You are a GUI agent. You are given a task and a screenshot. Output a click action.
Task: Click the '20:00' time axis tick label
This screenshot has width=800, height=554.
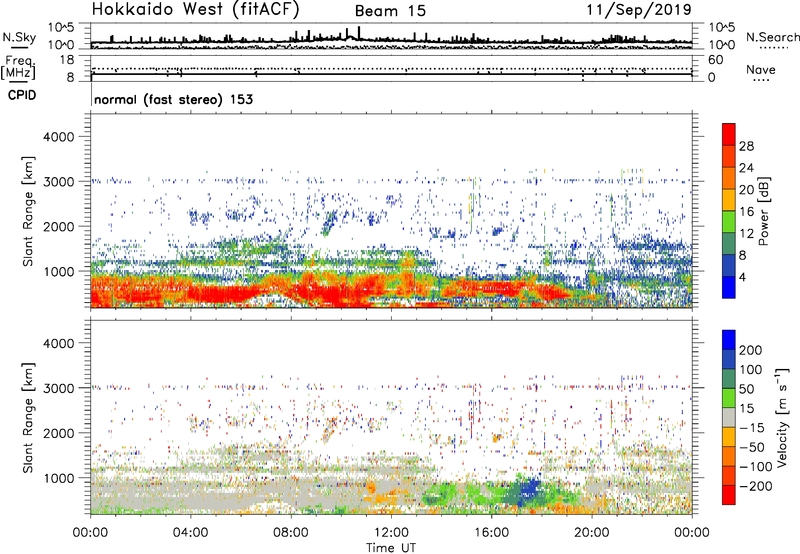coord(592,533)
